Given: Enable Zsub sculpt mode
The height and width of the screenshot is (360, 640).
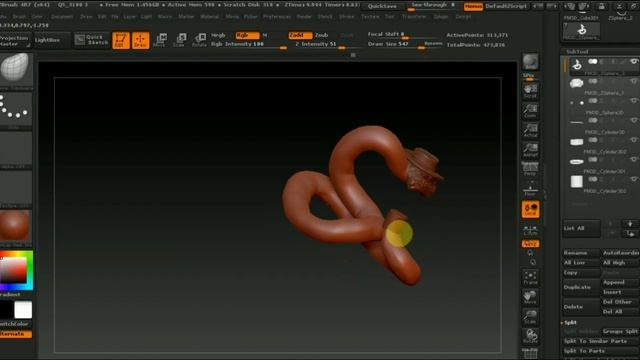Looking at the screenshot, I should click(322, 36).
